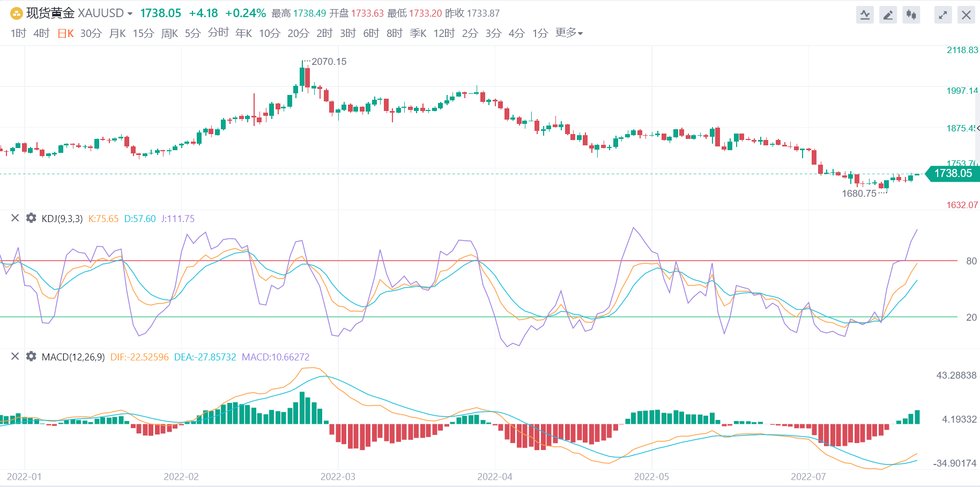Switch to 12时 timeframe
The height and width of the screenshot is (487, 980).
click(444, 33)
